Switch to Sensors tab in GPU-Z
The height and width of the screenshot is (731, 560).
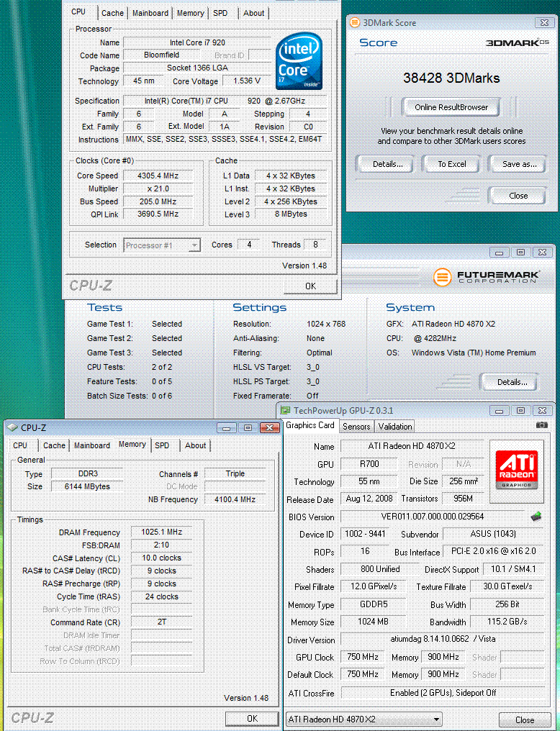[x=356, y=426]
